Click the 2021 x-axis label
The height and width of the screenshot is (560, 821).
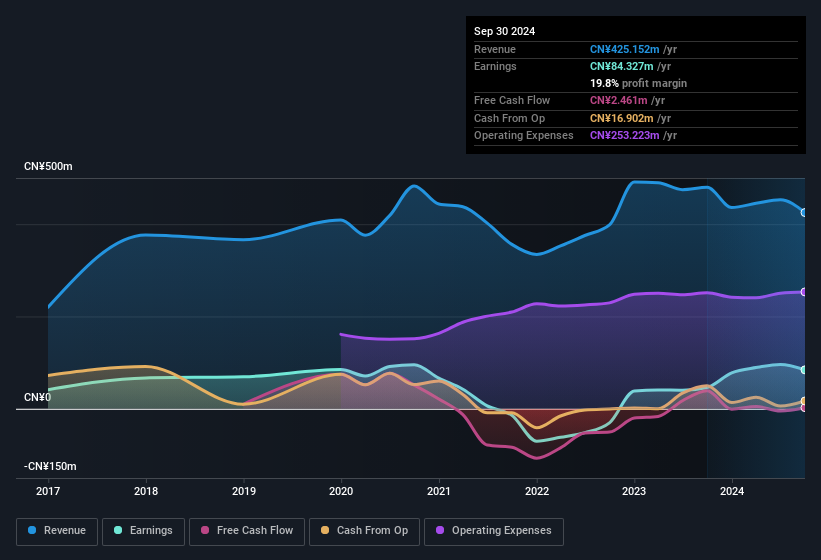click(x=439, y=491)
